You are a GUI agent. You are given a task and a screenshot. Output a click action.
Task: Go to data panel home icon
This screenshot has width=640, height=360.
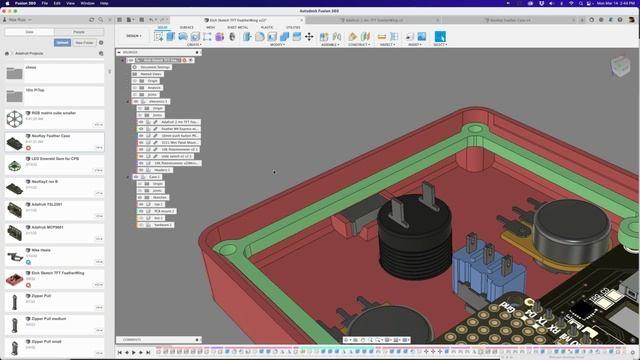[7, 53]
